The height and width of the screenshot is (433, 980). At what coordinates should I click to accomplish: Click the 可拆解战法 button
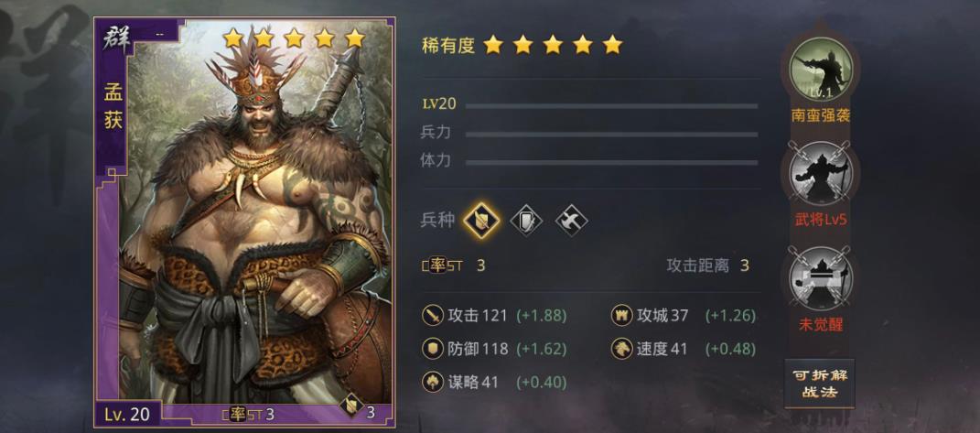click(x=819, y=384)
